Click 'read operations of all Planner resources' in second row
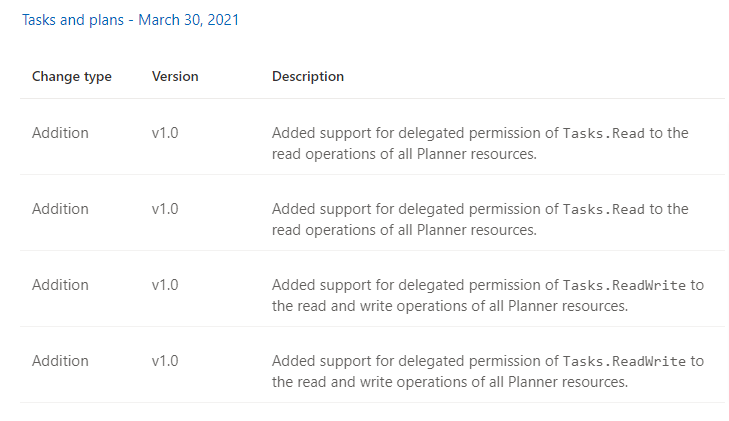This screenshot has width=729, height=421. [404, 230]
